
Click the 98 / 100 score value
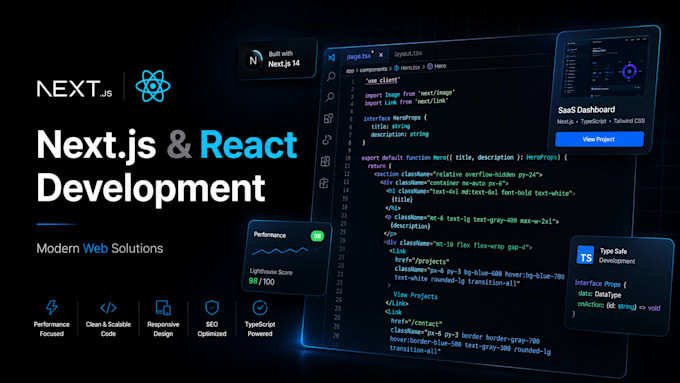point(262,282)
